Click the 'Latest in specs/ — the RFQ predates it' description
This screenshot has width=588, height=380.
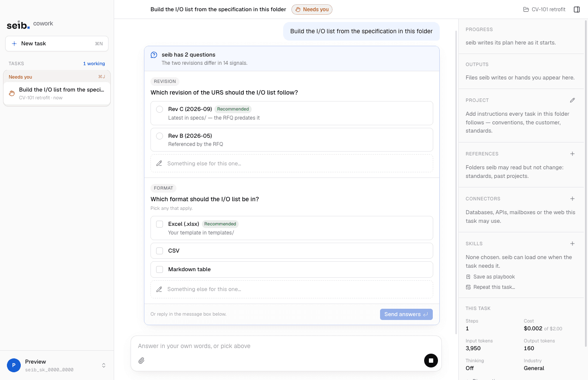tap(214, 118)
